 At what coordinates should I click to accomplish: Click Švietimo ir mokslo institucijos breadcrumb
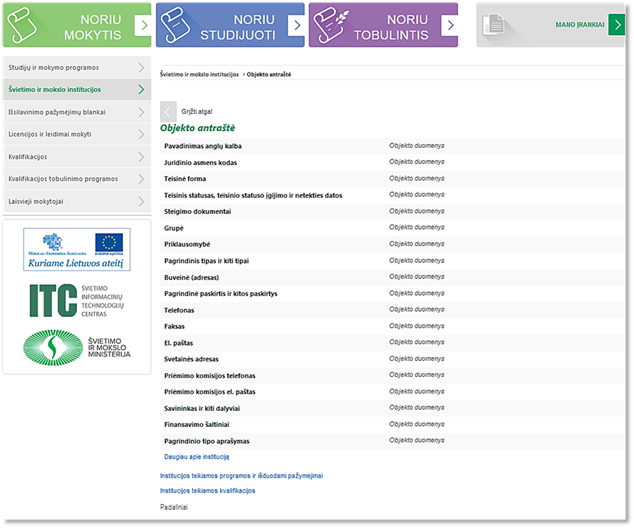(x=199, y=74)
